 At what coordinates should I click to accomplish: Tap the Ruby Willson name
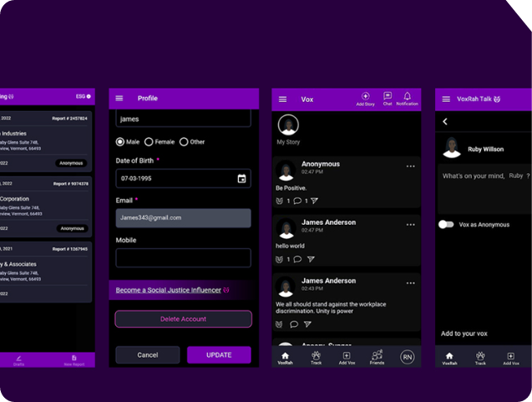point(485,149)
